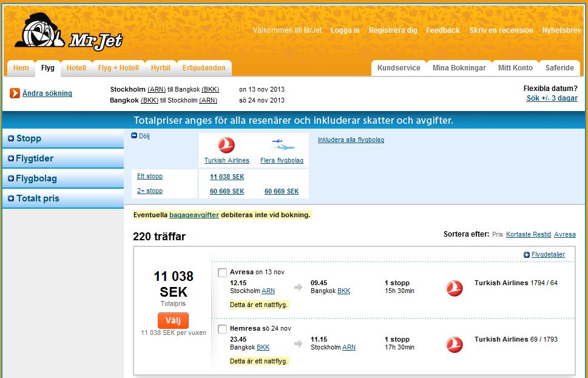This screenshot has width=588, height=378.
Task: Click 60 669 SEK under Turkish Airlines
Action: [227, 192]
